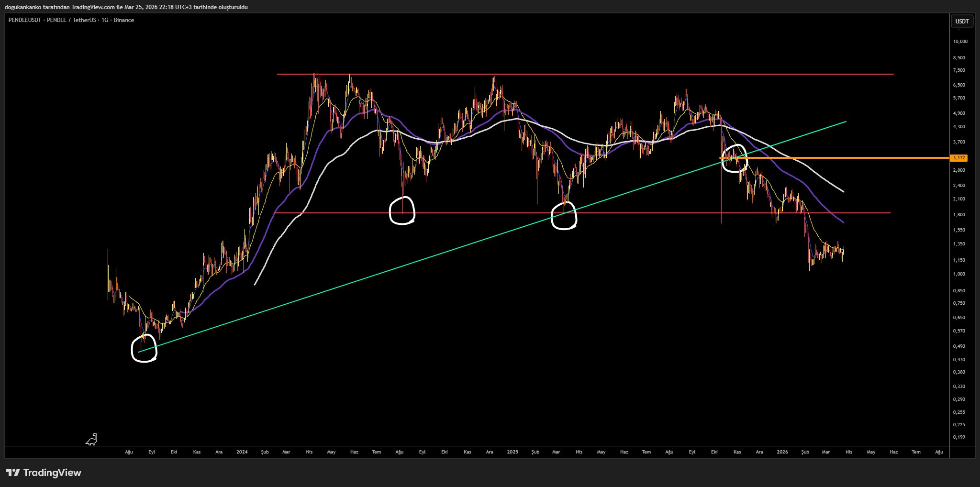Click the 10,000 price axis label
This screenshot has width=980, height=487.
pos(960,42)
